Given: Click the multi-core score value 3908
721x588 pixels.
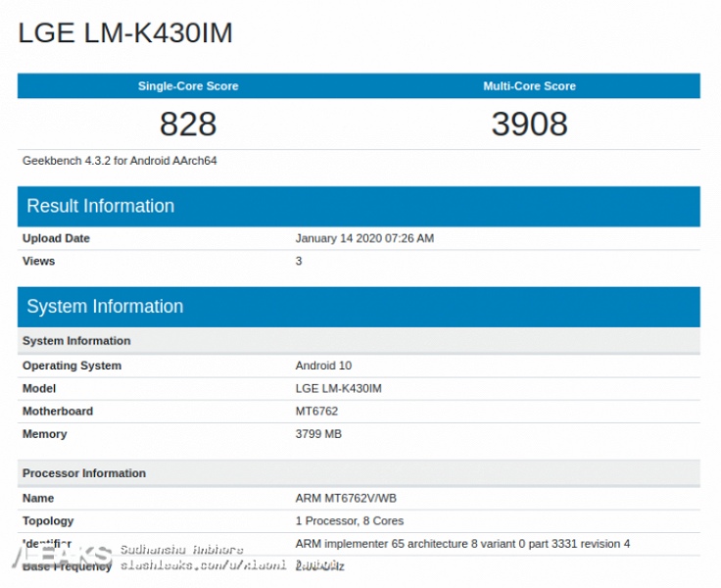Looking at the screenshot, I should [529, 124].
